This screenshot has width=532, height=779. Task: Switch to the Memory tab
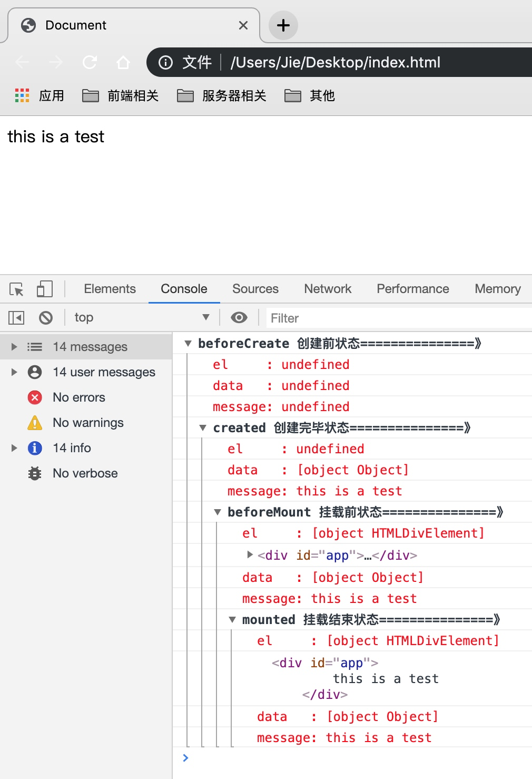click(498, 289)
